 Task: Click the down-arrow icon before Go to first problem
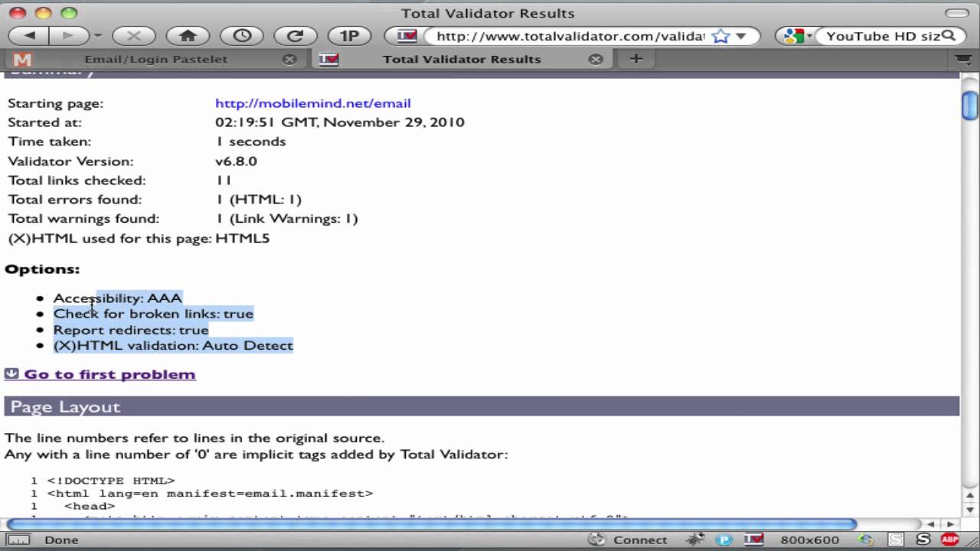(11, 373)
